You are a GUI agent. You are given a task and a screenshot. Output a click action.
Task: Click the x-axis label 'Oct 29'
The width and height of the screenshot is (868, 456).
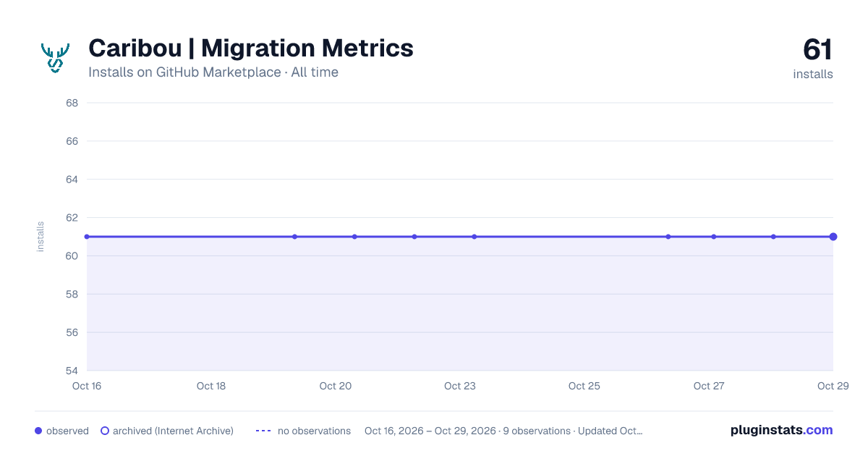coord(832,386)
